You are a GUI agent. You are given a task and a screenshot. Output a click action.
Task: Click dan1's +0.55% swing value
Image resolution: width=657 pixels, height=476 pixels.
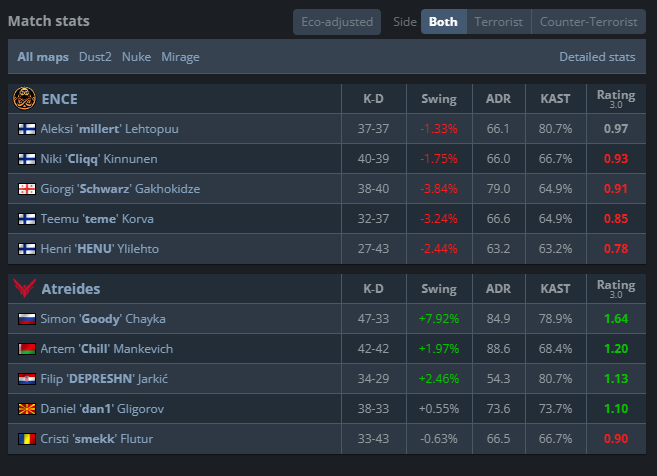439,409
